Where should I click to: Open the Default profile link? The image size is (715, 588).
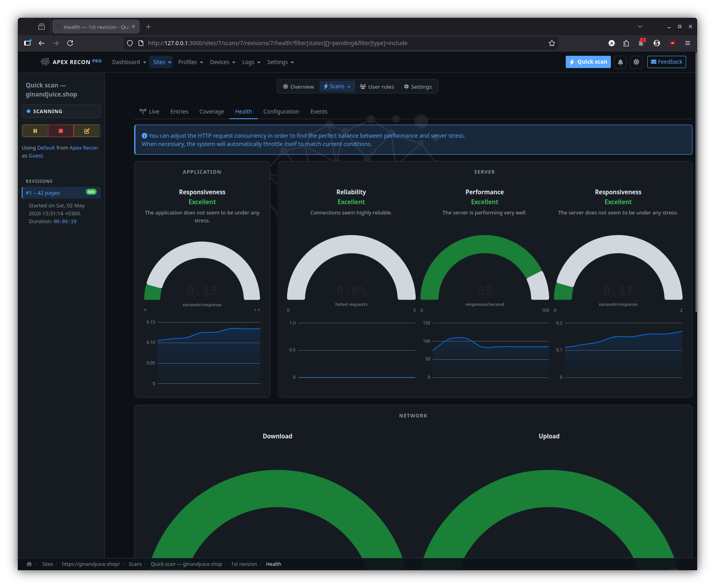[46, 148]
